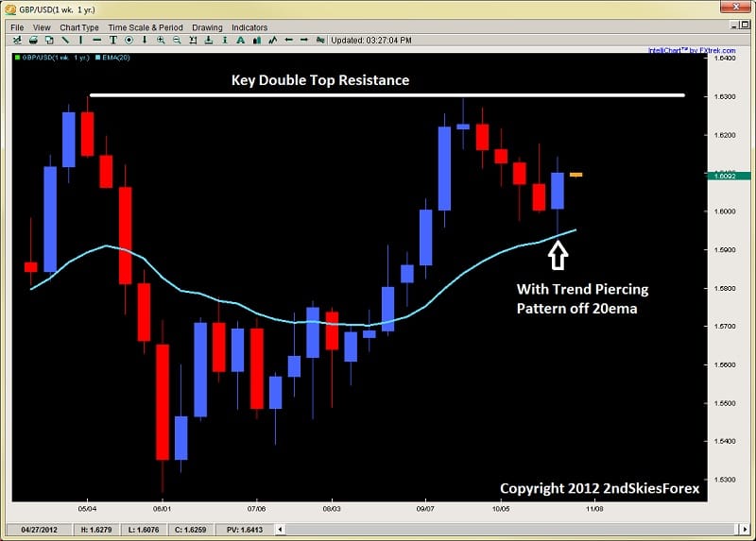756x541 pixels.
Task: Click the 'i' information toolbar icon
Action: [x=225, y=41]
